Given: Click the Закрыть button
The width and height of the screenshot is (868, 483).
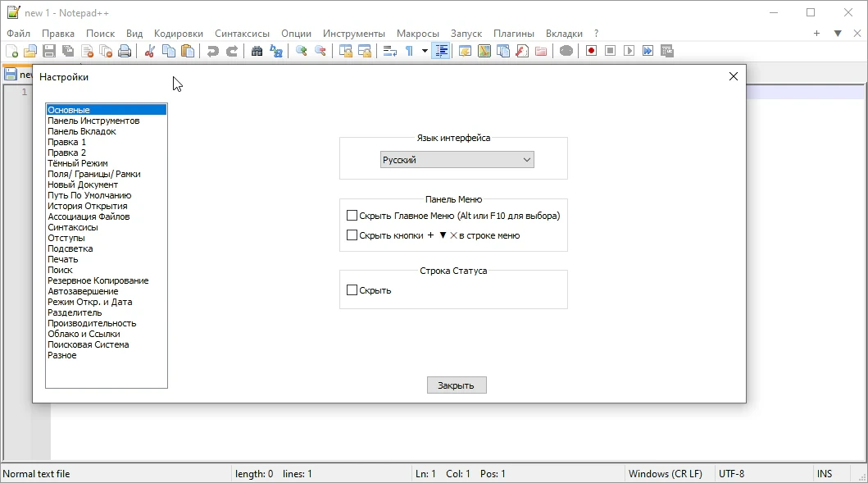Looking at the screenshot, I should pos(457,385).
